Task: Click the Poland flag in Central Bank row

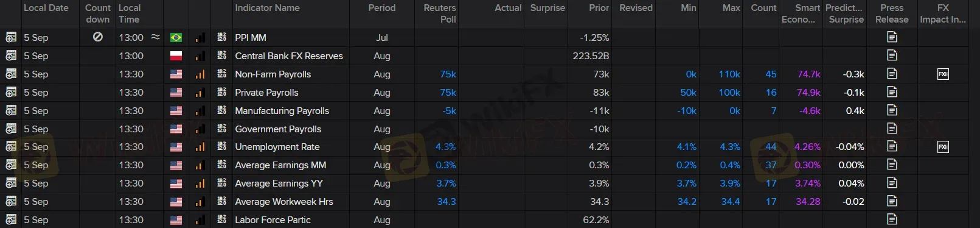Action: click(x=176, y=56)
